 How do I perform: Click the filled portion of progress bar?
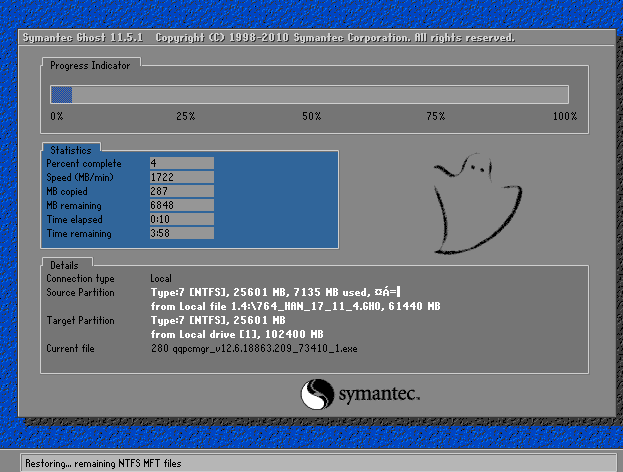click(62, 95)
